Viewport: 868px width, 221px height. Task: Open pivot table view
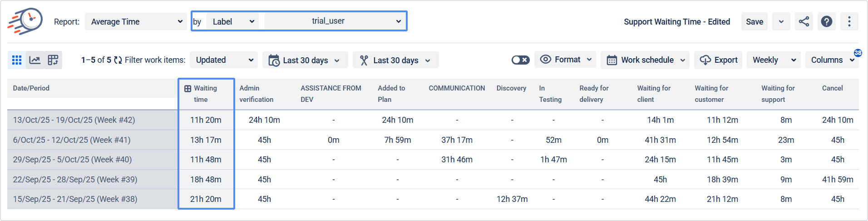click(53, 60)
